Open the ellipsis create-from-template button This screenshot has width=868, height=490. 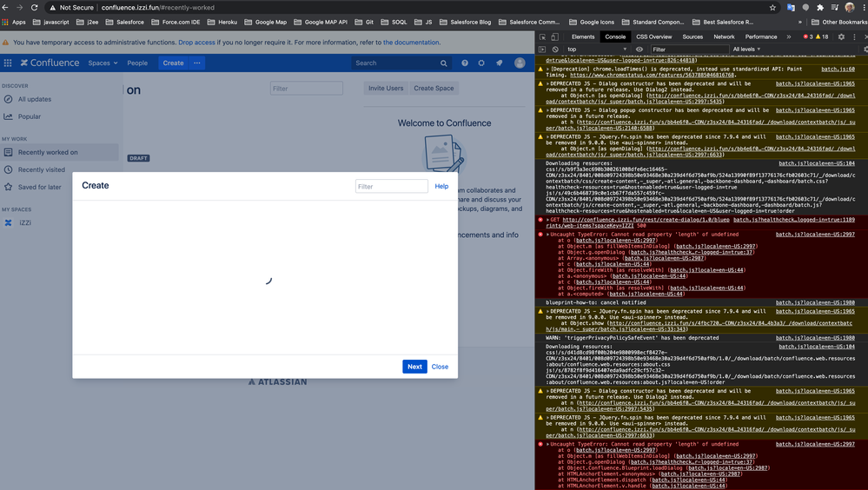point(197,63)
